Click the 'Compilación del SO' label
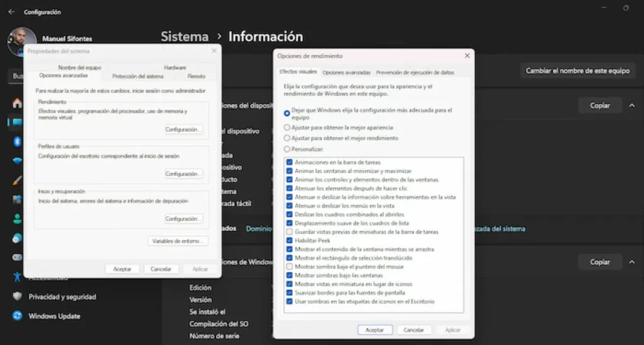The width and height of the screenshot is (644, 345). 218,324
